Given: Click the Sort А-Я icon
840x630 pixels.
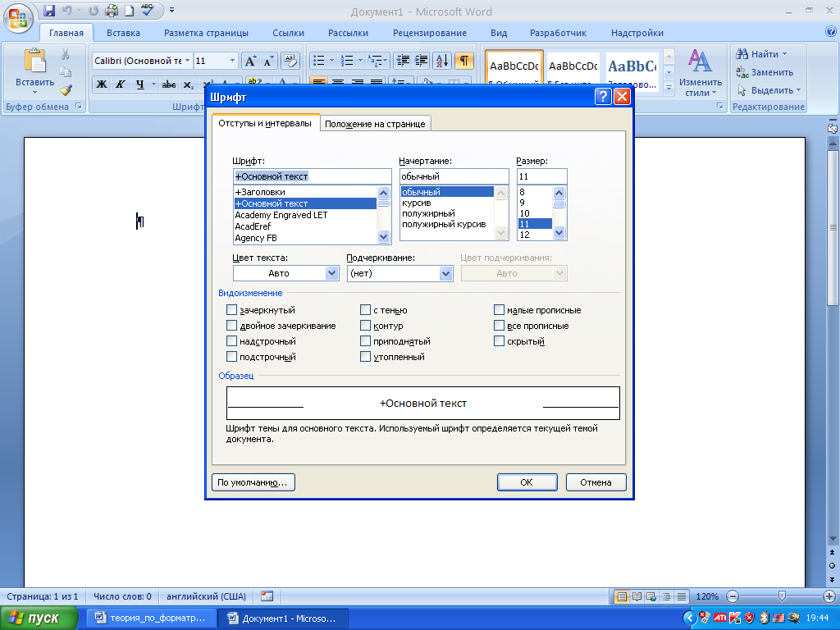Looking at the screenshot, I should pos(442,61).
